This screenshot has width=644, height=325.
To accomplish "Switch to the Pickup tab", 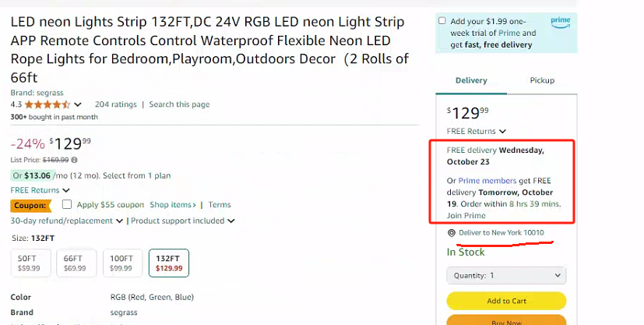I will (542, 80).
